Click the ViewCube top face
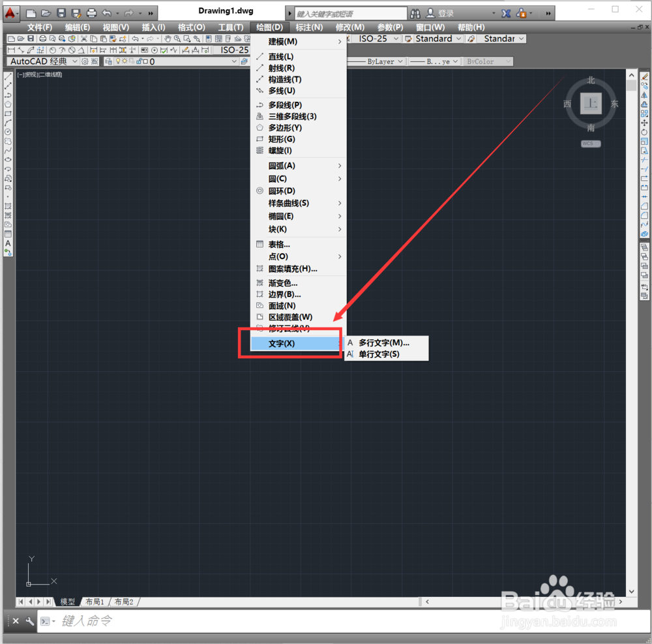Image resolution: width=652 pixels, height=644 pixels. pyautogui.click(x=591, y=103)
